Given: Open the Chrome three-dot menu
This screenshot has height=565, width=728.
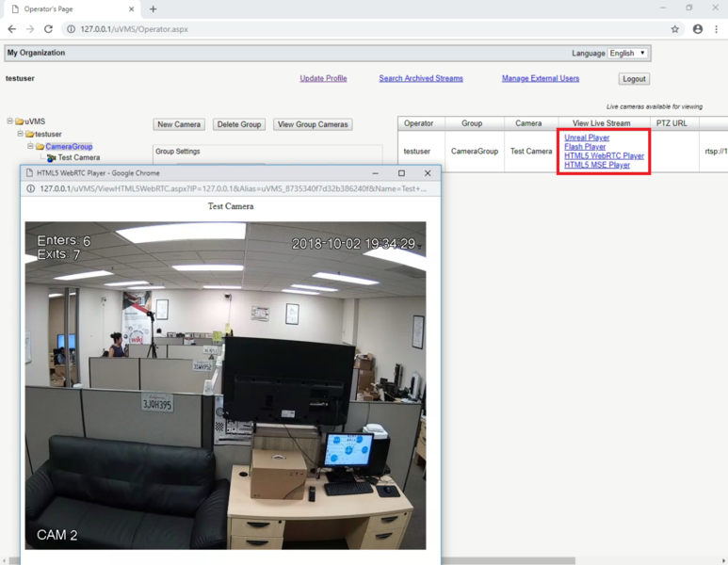Looking at the screenshot, I should point(717,29).
